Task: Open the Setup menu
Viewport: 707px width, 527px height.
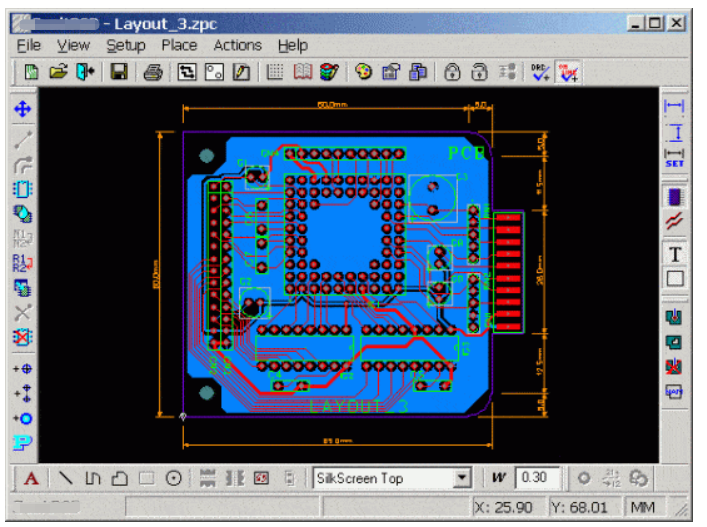Action: (126, 45)
